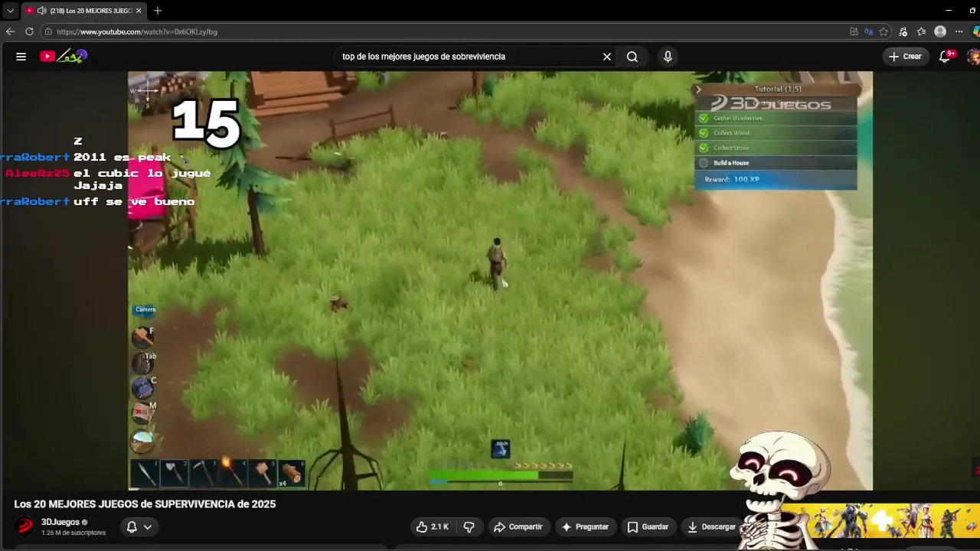This screenshot has height=551, width=980.
Task: Open the YouTube hamburger guide menu
Action: pyautogui.click(x=21, y=57)
